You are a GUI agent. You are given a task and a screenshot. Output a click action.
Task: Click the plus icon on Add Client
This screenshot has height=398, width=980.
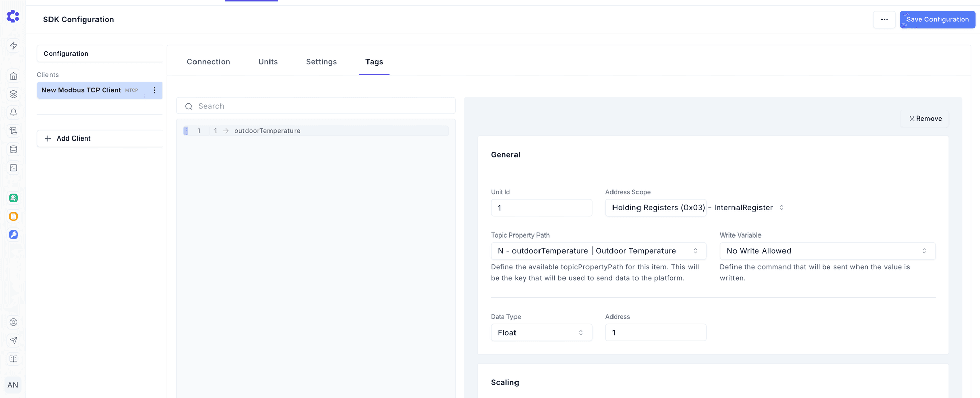pyautogui.click(x=48, y=138)
